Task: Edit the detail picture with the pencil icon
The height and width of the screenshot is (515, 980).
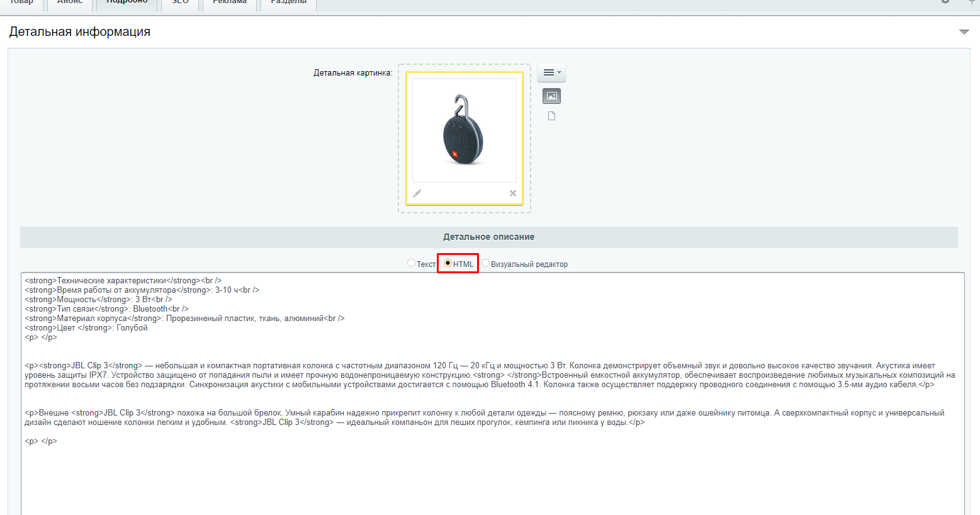Action: pyautogui.click(x=417, y=193)
